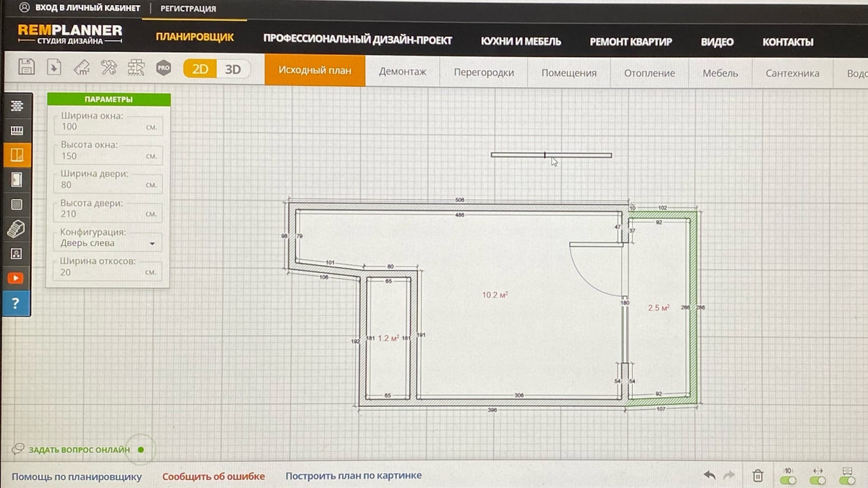Select the hatched floor tool in sidebar

point(17,204)
